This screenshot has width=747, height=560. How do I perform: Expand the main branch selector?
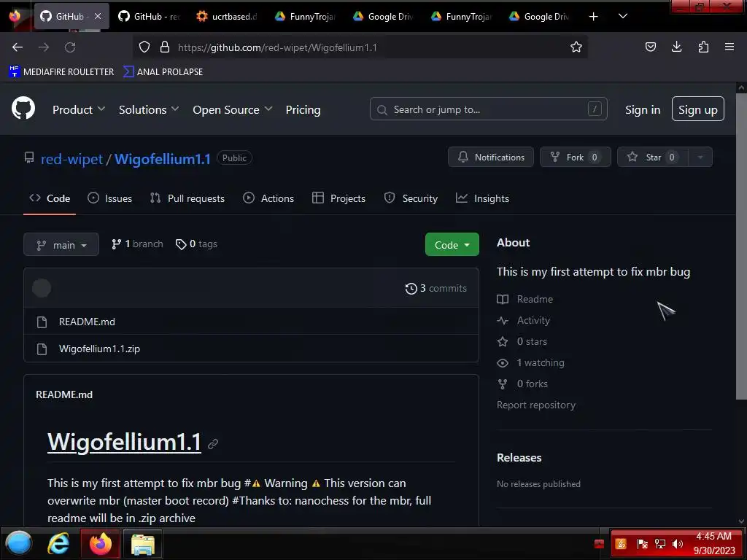(x=61, y=245)
